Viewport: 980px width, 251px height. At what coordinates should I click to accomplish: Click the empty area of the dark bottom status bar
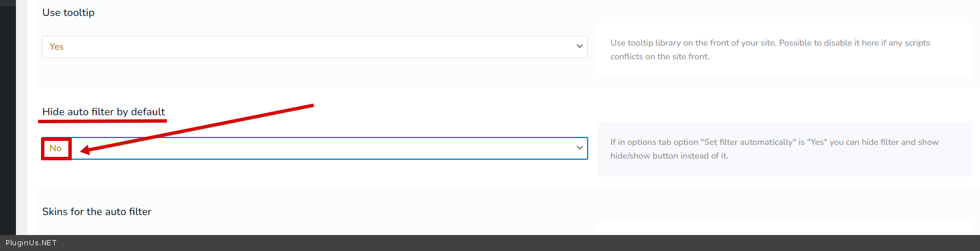coord(512,243)
